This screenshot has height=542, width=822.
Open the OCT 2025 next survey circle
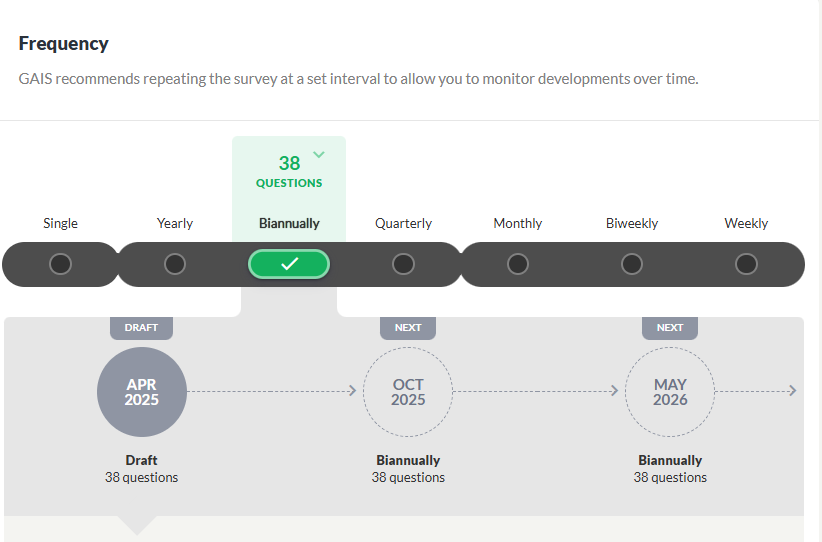408,392
